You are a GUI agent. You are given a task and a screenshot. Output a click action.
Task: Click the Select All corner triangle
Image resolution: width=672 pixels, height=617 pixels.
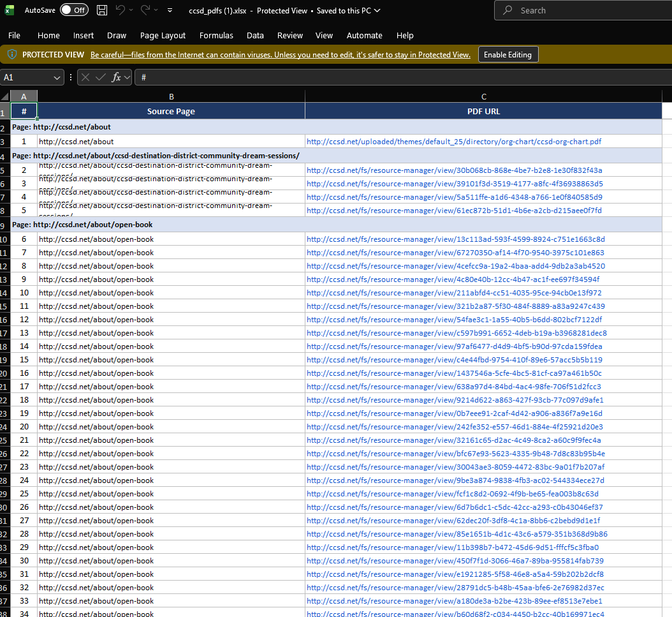(5, 96)
